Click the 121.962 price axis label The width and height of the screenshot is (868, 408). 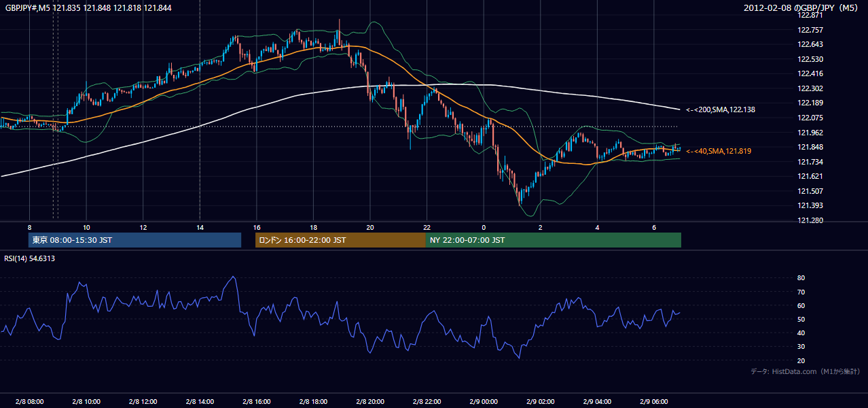[x=810, y=133]
